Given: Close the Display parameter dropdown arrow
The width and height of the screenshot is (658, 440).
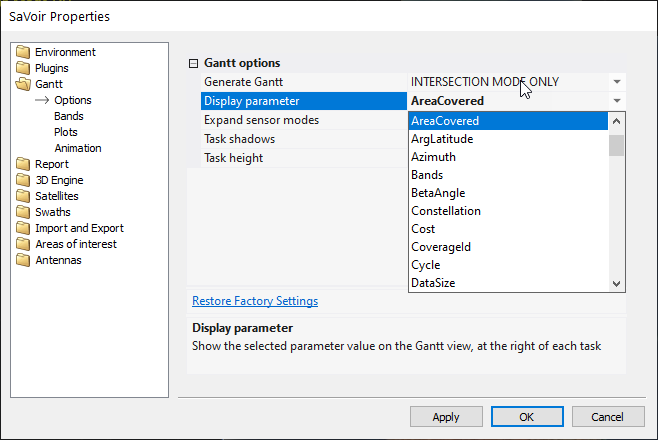Looking at the screenshot, I should point(616,101).
